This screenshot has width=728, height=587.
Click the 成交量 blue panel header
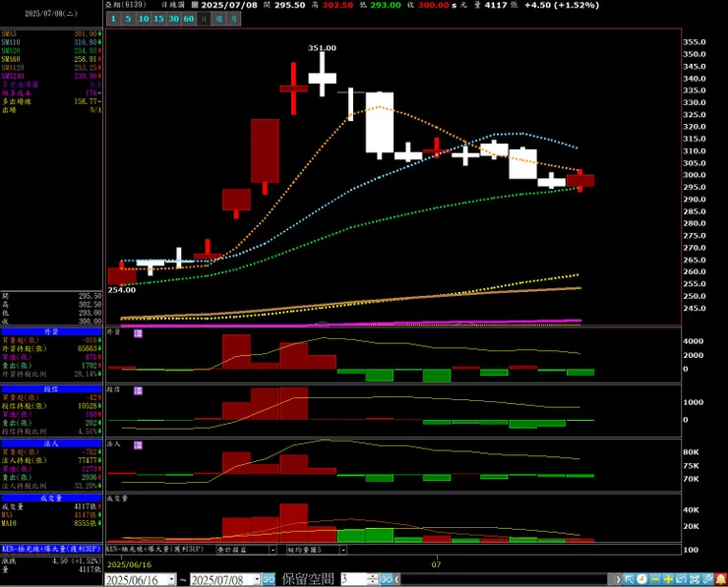(51, 498)
